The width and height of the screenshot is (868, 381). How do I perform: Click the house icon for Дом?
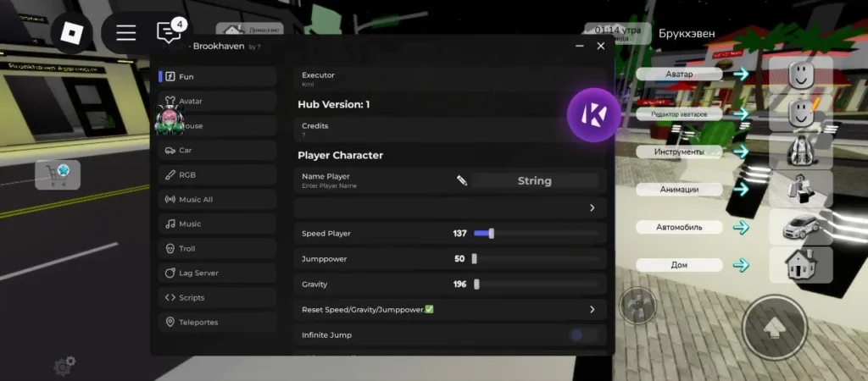click(800, 265)
